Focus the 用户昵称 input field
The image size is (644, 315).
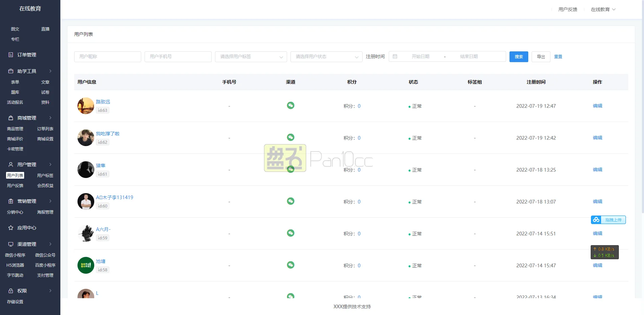pyautogui.click(x=108, y=57)
